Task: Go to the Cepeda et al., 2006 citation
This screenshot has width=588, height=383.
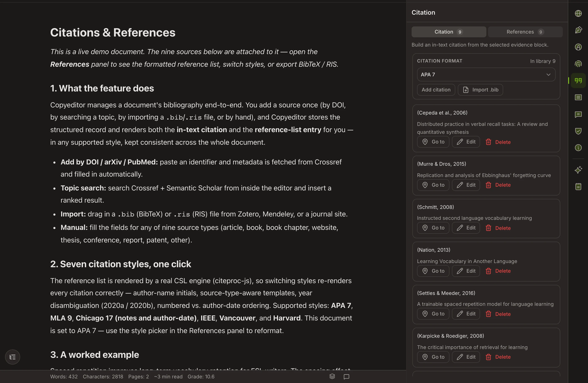Action: (433, 142)
